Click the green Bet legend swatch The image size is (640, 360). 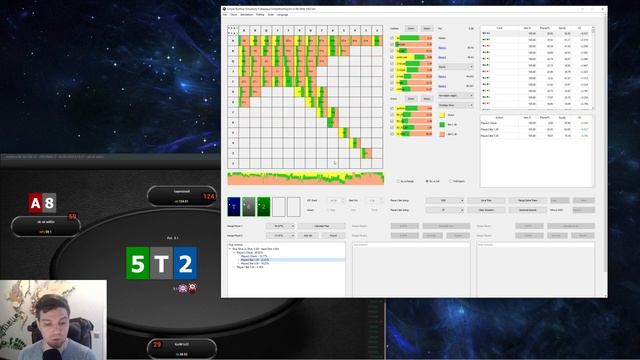(x=442, y=124)
